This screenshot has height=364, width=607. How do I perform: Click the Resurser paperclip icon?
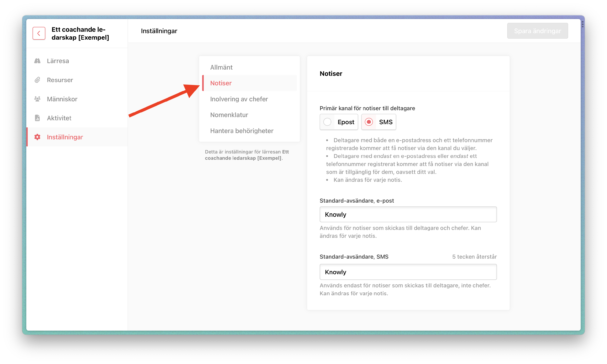point(37,80)
